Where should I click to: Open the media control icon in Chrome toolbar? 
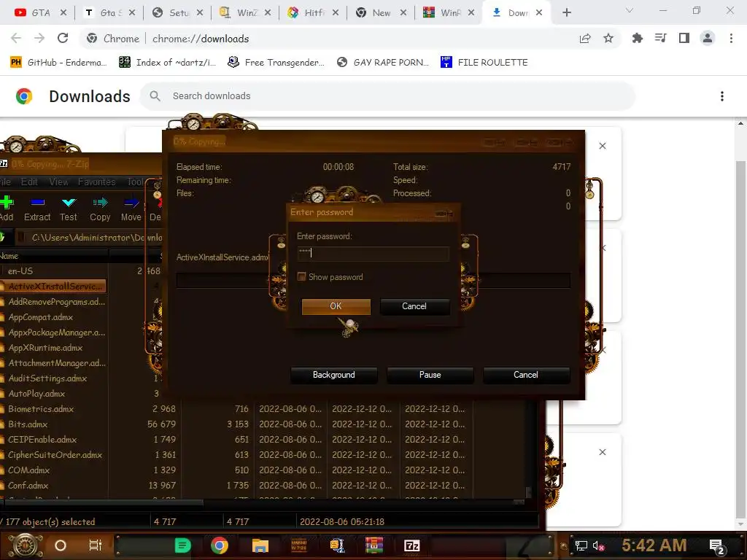(660, 38)
